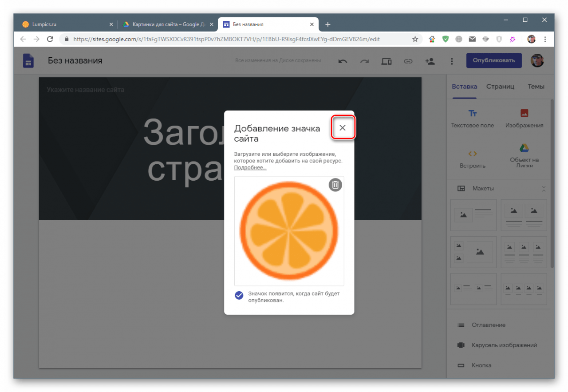Viewport: 568px width, 392px height.
Task: Add editors with the person-plus icon
Action: (x=430, y=61)
